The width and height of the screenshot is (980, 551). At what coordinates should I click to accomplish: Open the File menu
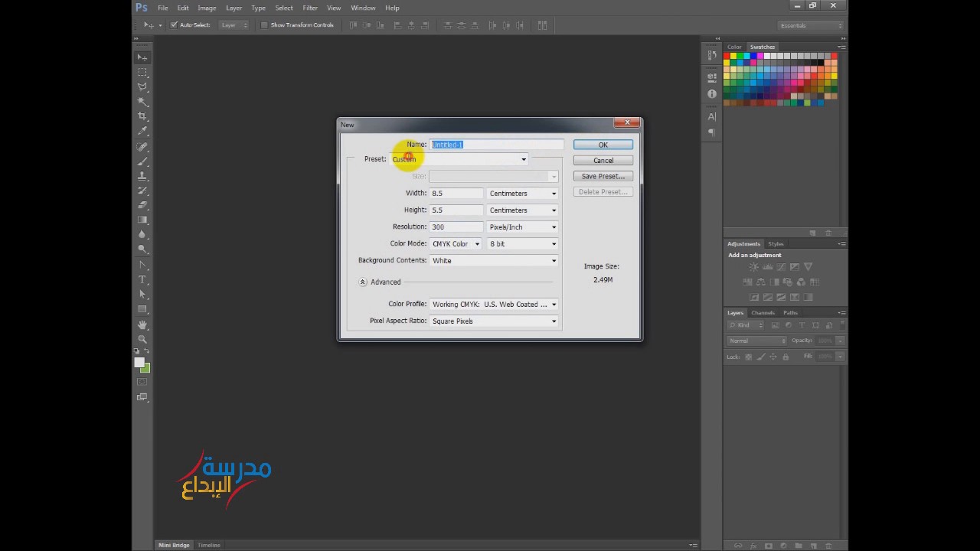point(163,8)
